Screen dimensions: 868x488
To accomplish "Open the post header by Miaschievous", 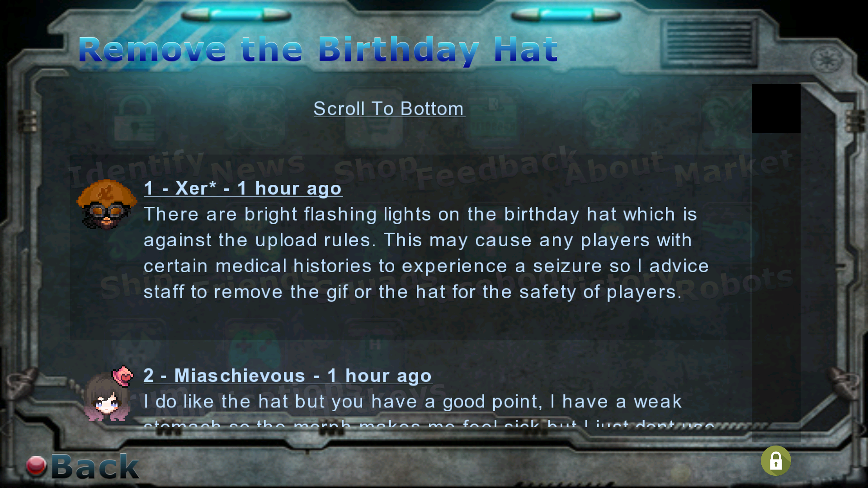I will pyautogui.click(x=288, y=375).
